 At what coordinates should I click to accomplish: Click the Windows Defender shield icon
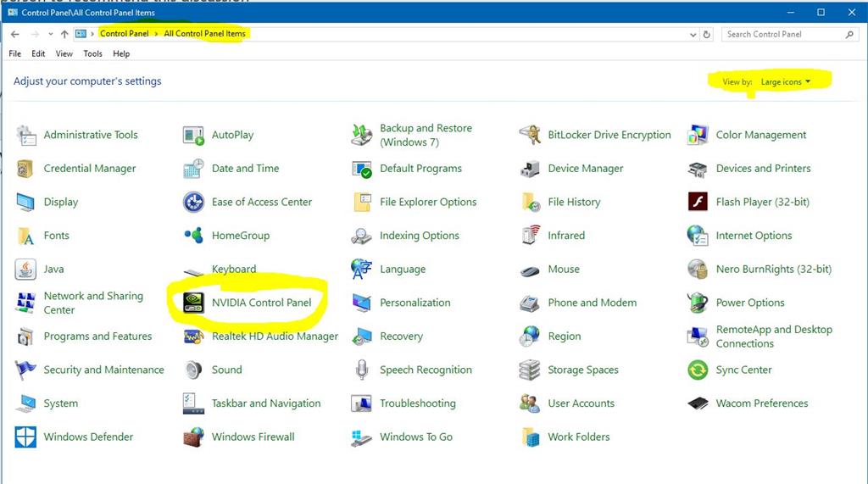(x=25, y=437)
